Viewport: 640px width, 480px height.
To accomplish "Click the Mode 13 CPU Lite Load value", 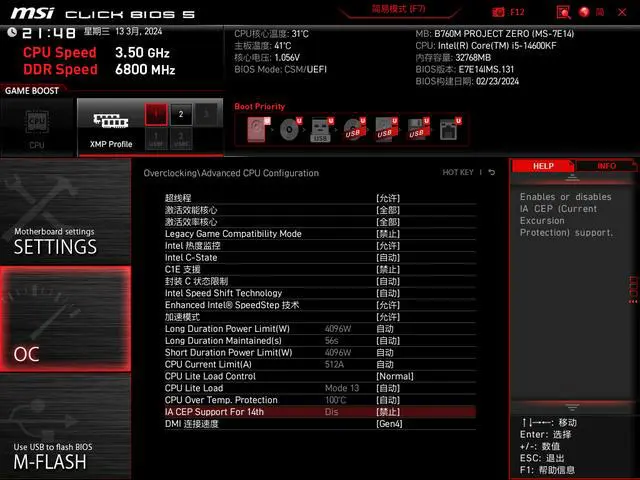I will [342, 388].
